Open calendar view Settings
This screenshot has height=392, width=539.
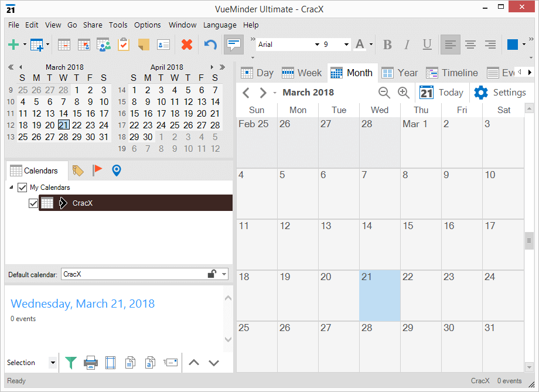tap(500, 93)
